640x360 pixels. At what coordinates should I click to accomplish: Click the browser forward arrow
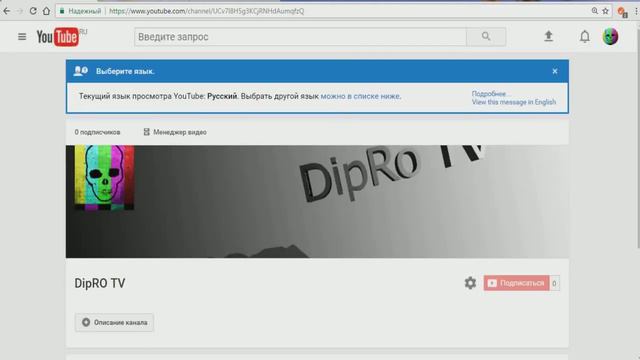(20, 11)
